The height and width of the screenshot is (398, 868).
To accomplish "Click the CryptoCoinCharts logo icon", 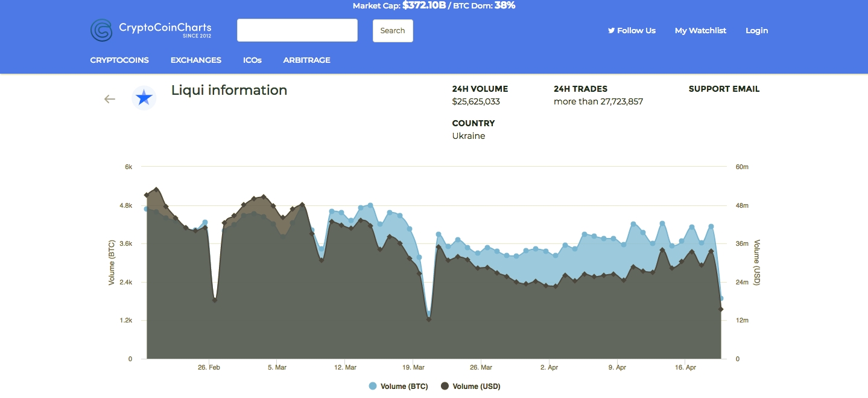I will pyautogui.click(x=101, y=30).
